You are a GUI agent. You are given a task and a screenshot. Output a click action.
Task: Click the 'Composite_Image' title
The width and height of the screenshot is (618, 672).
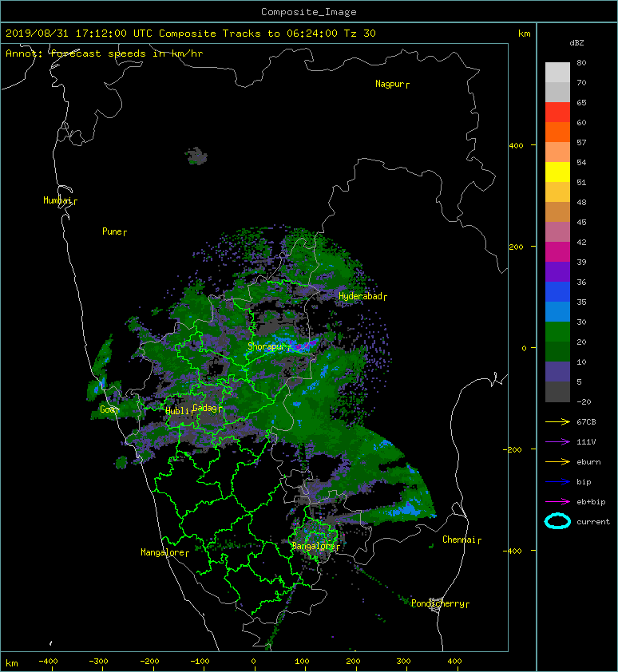[309, 12]
